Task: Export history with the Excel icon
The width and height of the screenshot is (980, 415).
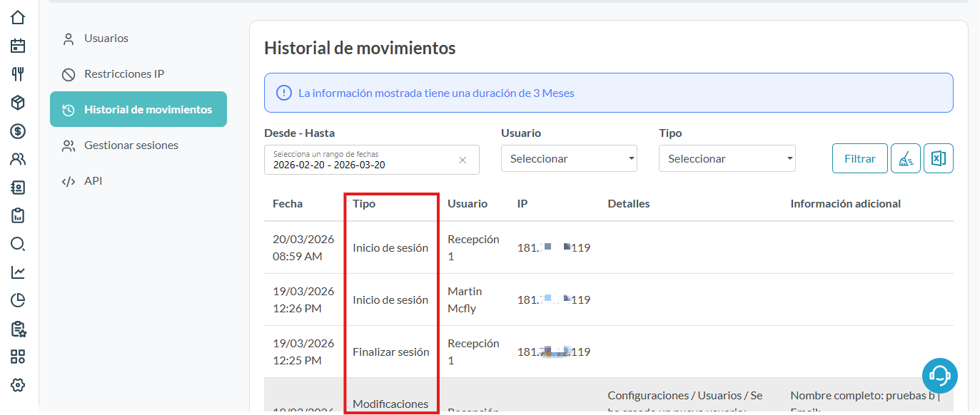Action: click(x=939, y=159)
